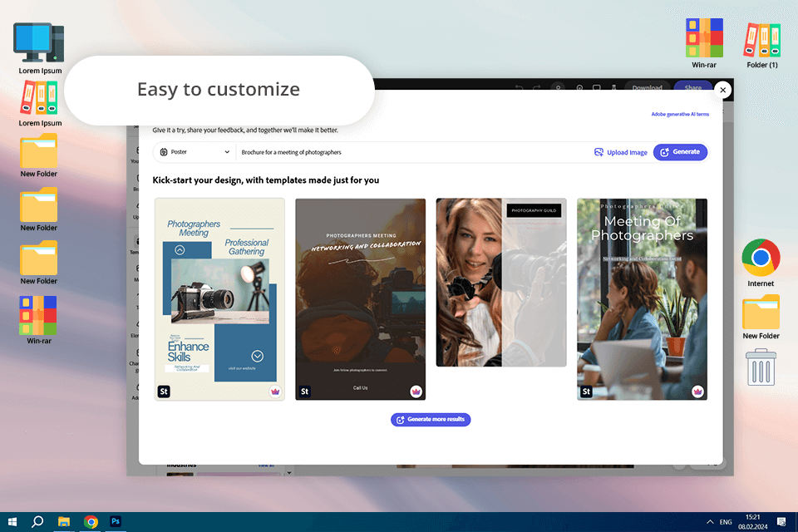Click the Generate button
Image resolution: width=798 pixels, height=532 pixels.
tap(680, 152)
